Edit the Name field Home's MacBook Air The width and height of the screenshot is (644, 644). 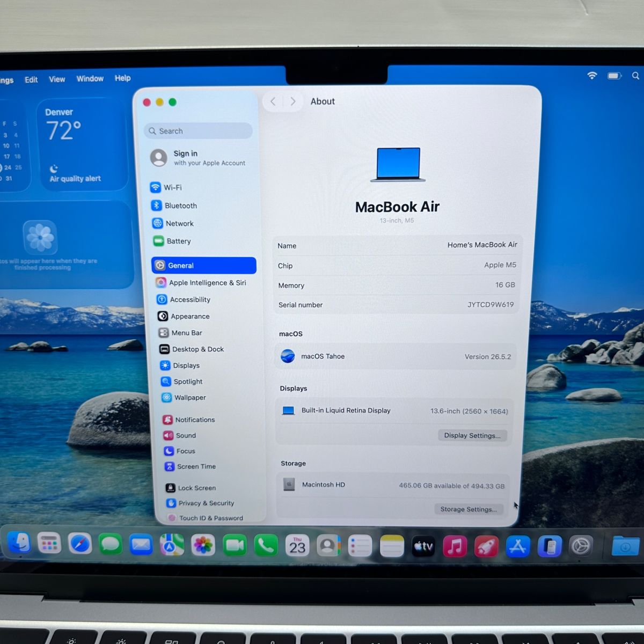click(x=482, y=245)
